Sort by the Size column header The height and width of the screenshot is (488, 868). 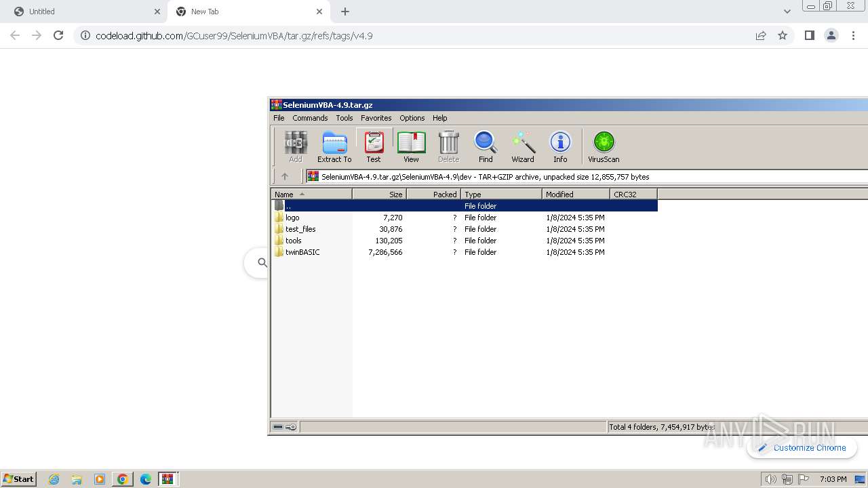pos(379,194)
